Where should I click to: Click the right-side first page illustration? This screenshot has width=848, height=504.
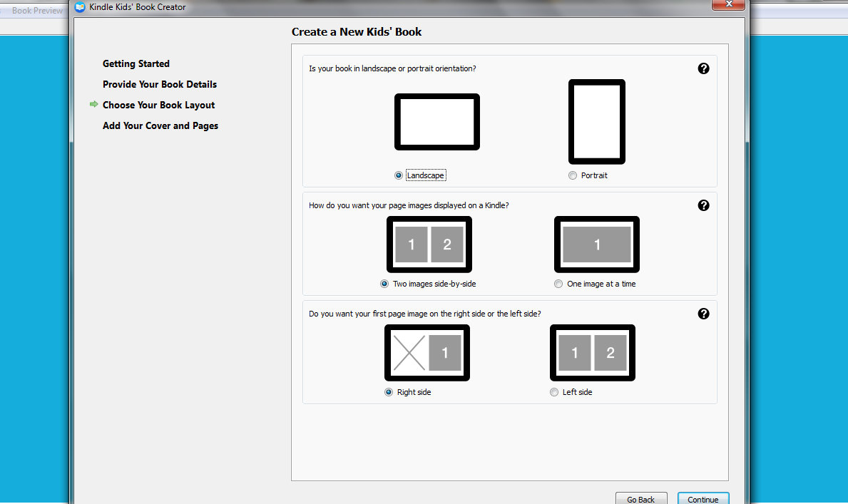pos(427,353)
